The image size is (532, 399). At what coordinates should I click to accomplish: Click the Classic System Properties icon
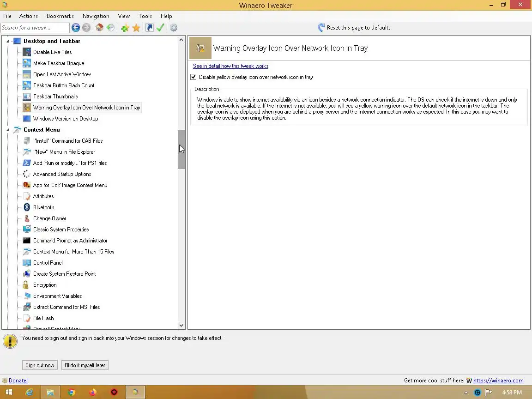pyautogui.click(x=27, y=230)
